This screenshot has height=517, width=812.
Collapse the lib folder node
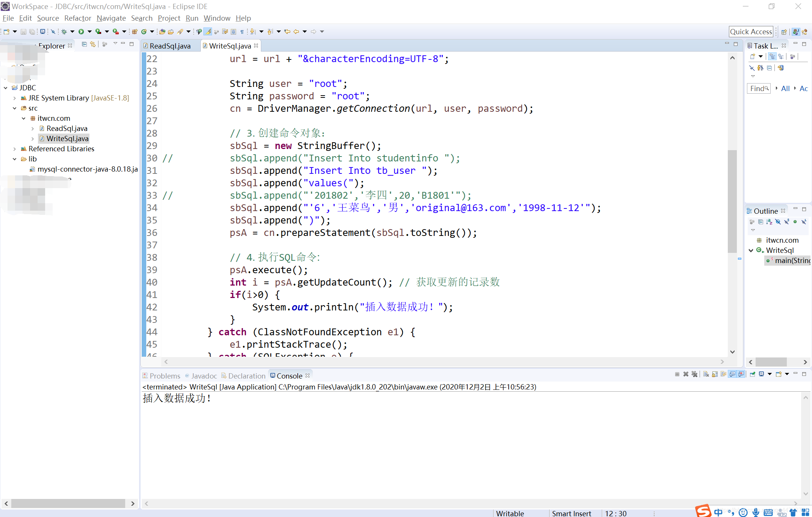(x=15, y=159)
